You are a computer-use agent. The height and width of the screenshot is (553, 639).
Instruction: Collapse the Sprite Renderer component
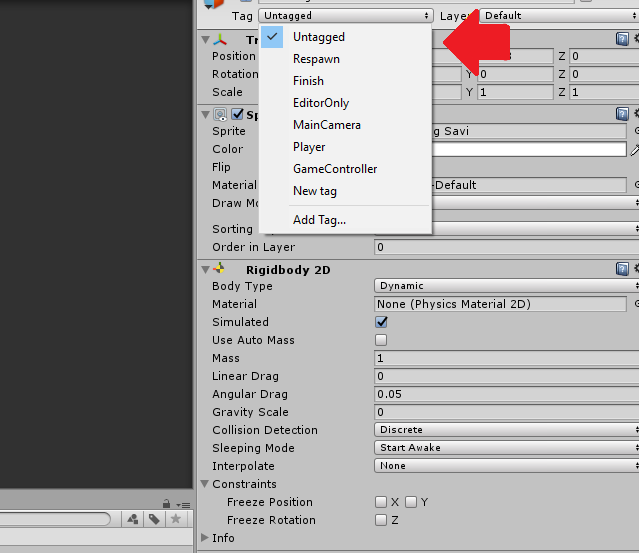(x=206, y=115)
